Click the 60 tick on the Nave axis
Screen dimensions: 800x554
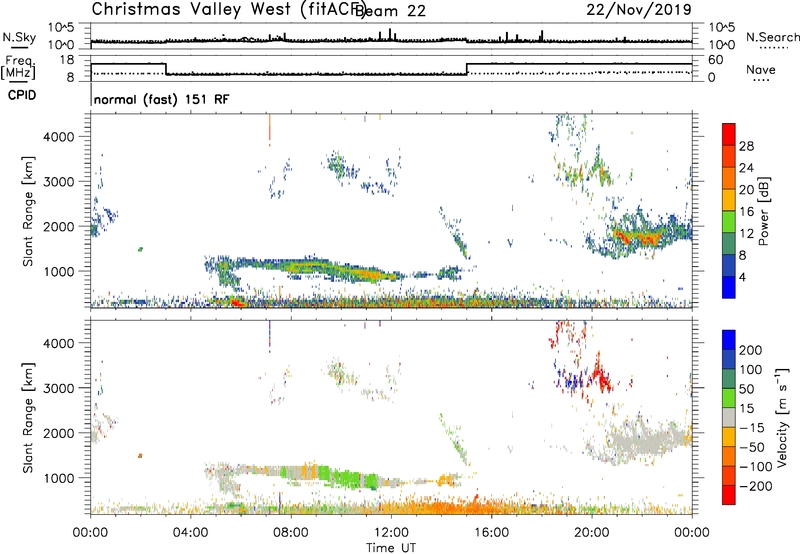tap(716, 60)
